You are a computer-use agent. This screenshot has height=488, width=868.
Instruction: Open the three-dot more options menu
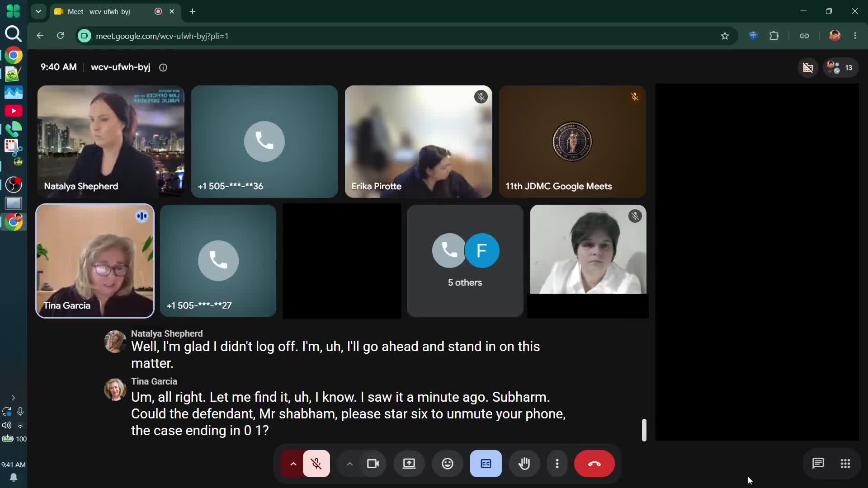pos(557,464)
